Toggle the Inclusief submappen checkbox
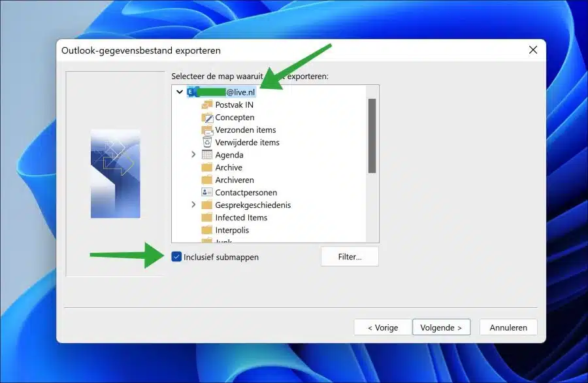The height and width of the screenshot is (383, 588). click(176, 257)
